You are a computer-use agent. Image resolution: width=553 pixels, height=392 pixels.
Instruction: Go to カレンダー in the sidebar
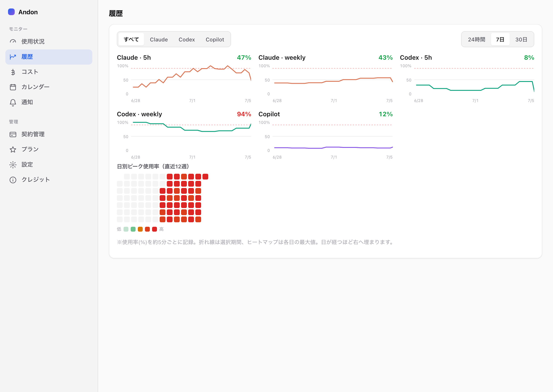49,87
